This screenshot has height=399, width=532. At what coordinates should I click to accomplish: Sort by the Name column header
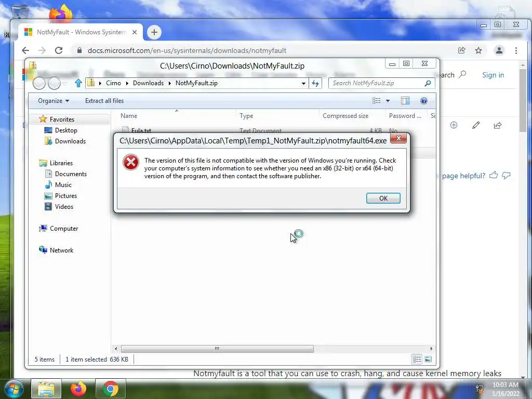pyautogui.click(x=129, y=116)
